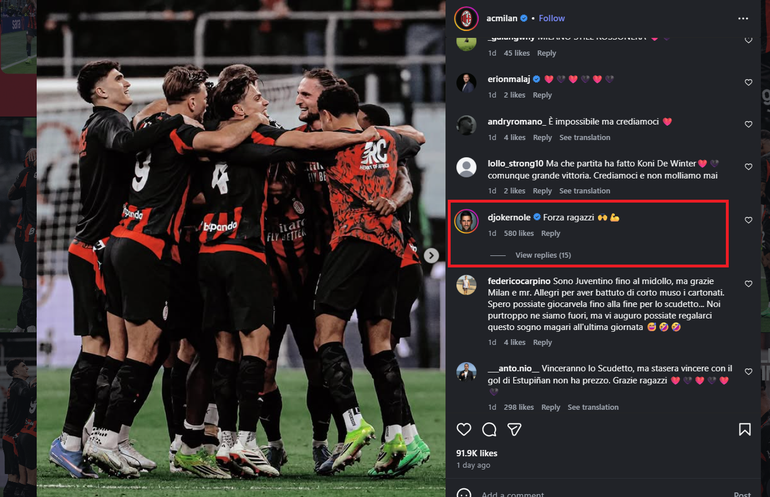Screen dimensions: 770x497
Task: Open the three-dot more options menu
Action: point(743,19)
